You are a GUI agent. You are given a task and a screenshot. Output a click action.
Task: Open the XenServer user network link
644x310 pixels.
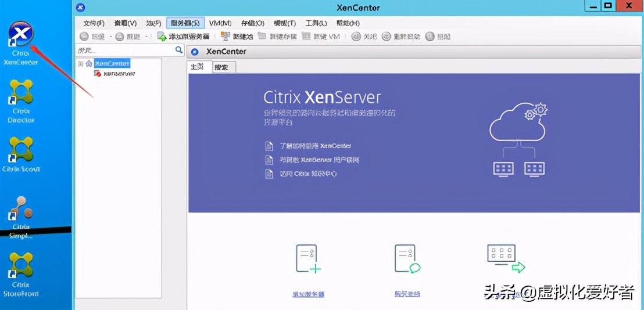[x=319, y=160]
